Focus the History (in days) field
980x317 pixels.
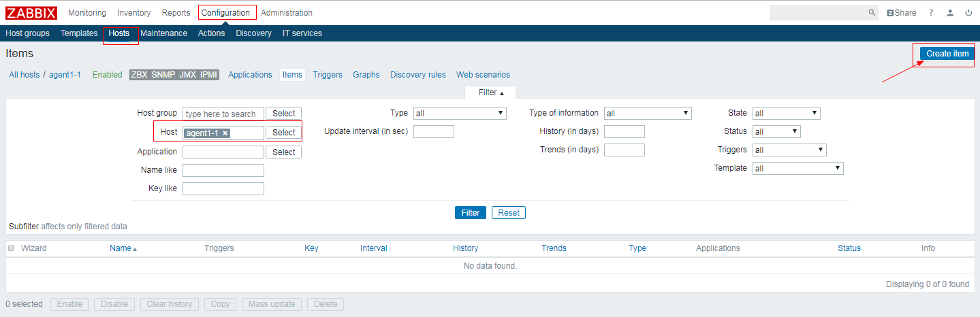coord(625,132)
